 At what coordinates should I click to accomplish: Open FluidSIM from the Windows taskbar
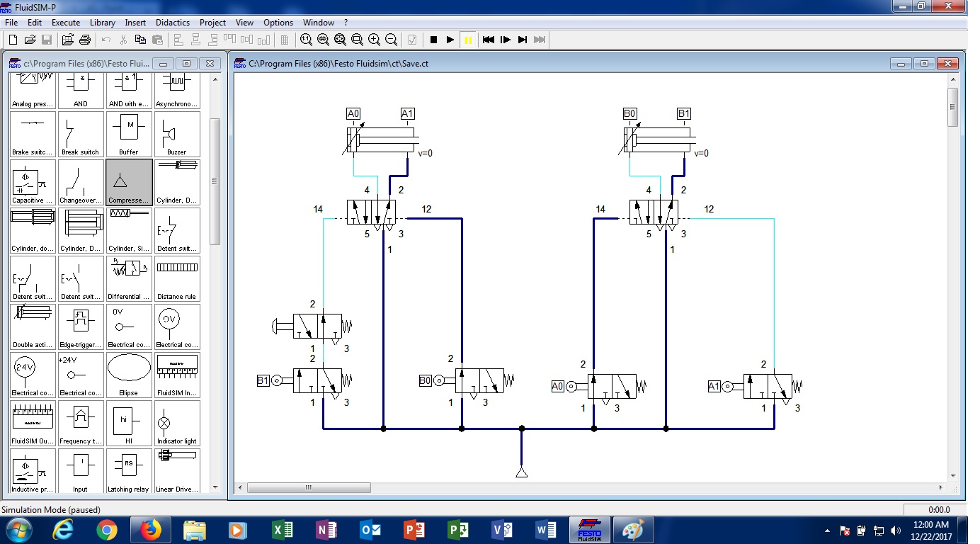(x=589, y=529)
